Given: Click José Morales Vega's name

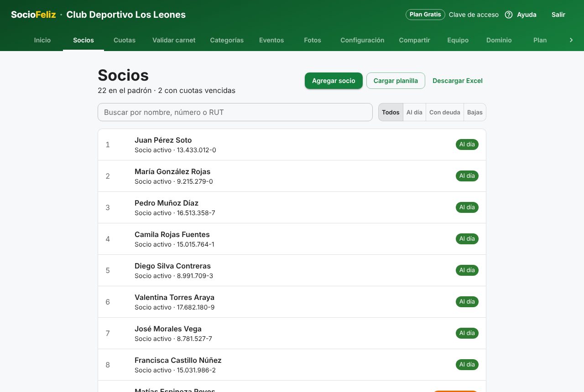Looking at the screenshot, I should pyautogui.click(x=168, y=329).
